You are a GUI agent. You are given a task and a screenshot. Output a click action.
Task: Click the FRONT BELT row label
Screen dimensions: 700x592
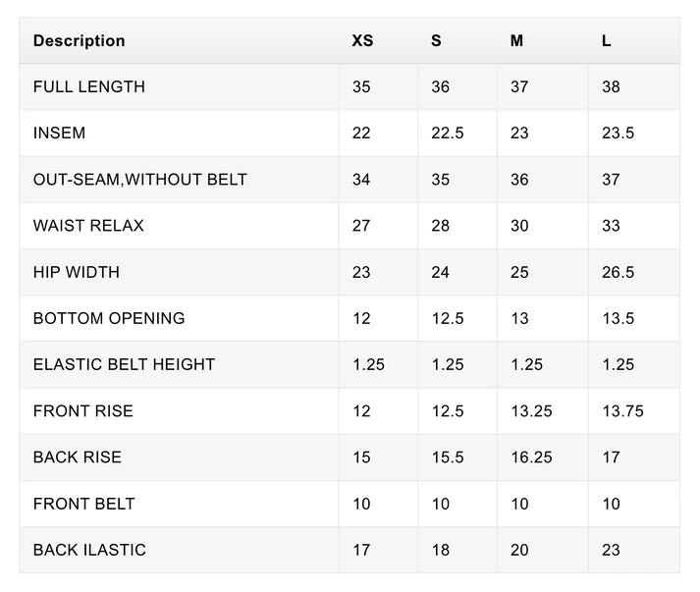83,504
